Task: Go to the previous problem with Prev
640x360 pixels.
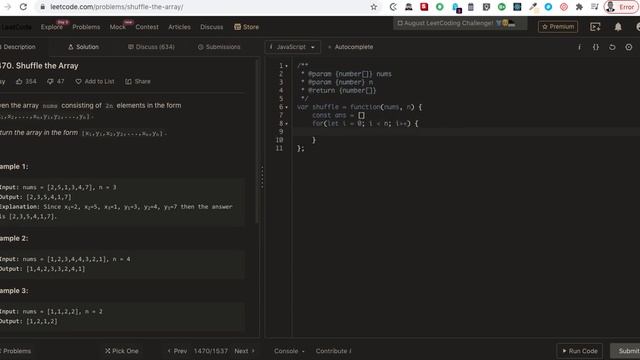Action: [x=177, y=351]
